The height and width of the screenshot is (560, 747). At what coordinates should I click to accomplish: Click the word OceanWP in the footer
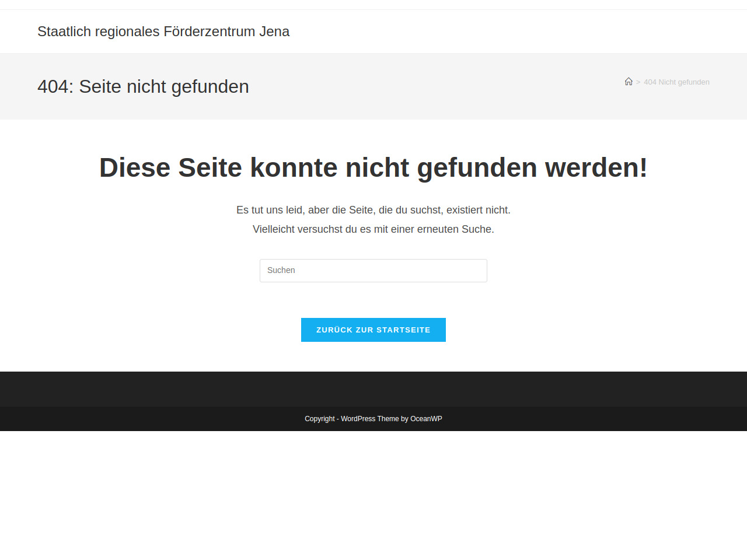pos(426,419)
